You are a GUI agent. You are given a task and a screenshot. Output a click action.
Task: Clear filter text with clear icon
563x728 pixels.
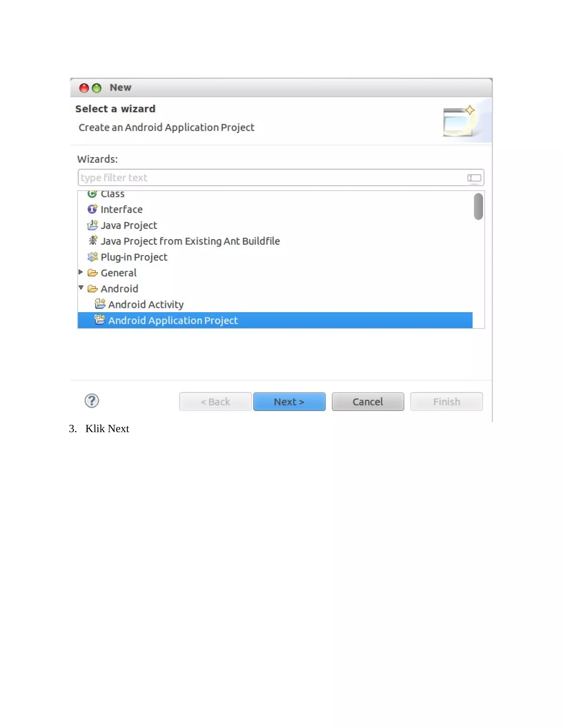coord(474,178)
